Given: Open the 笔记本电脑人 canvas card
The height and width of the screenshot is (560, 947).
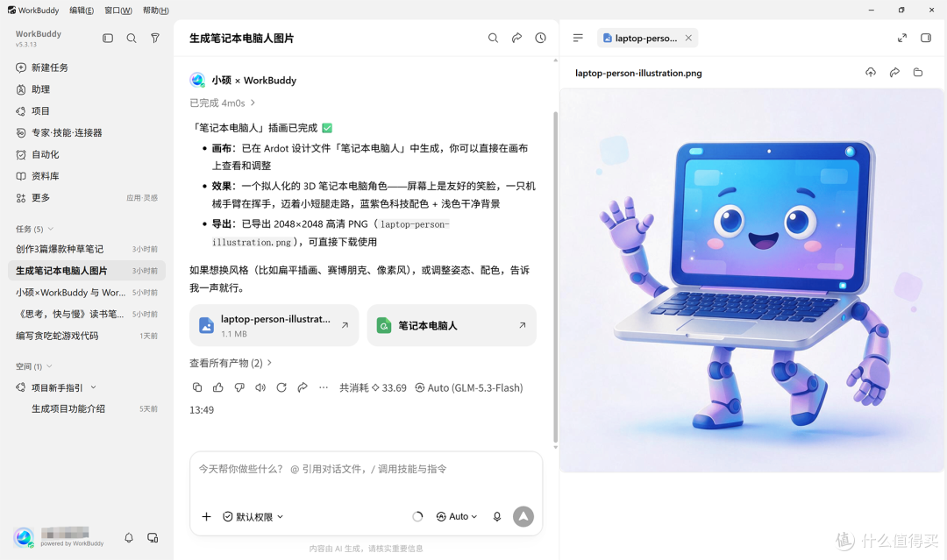Looking at the screenshot, I should pyautogui.click(x=452, y=325).
